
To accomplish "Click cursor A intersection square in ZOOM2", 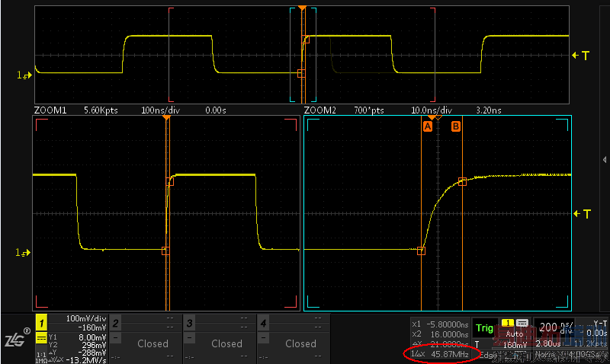I will click(x=421, y=251).
